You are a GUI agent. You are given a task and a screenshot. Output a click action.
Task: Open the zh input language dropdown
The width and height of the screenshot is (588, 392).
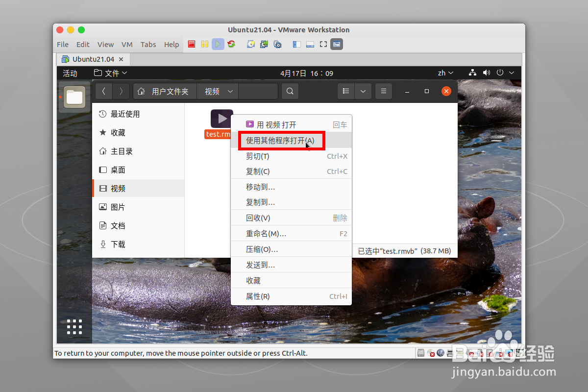[x=445, y=73]
